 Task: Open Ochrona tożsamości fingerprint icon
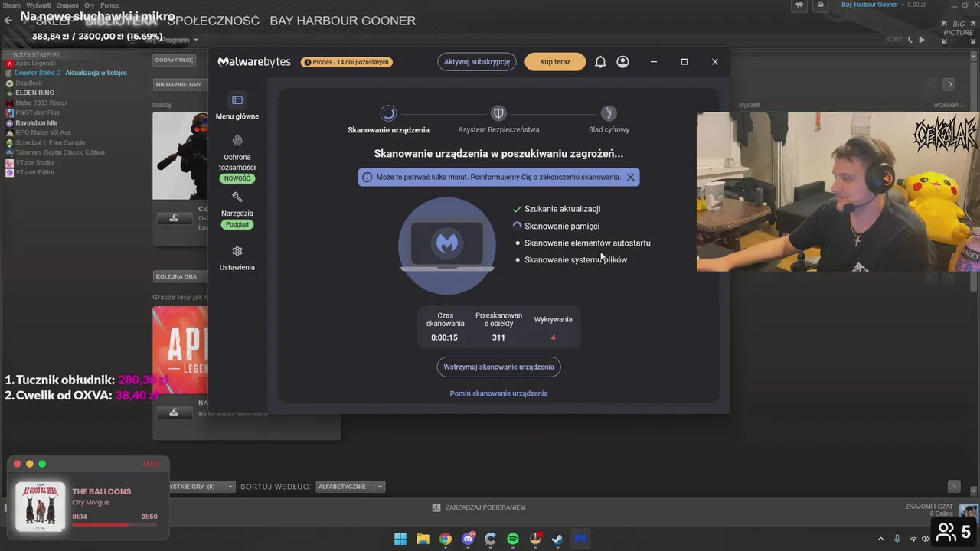pyautogui.click(x=237, y=141)
